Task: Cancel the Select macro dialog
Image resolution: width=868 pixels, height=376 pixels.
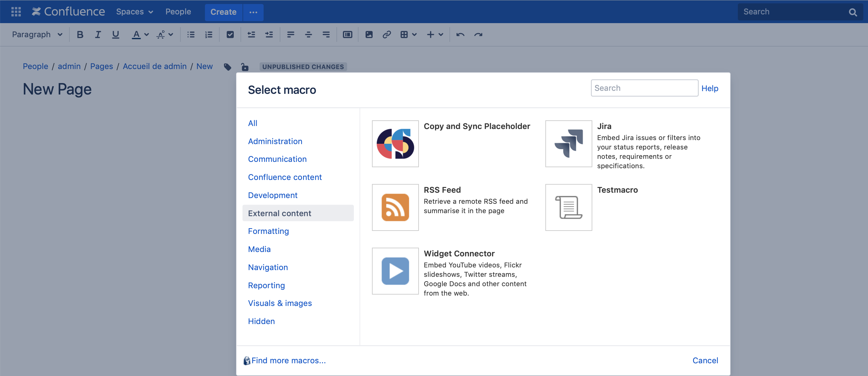Action: point(705,360)
